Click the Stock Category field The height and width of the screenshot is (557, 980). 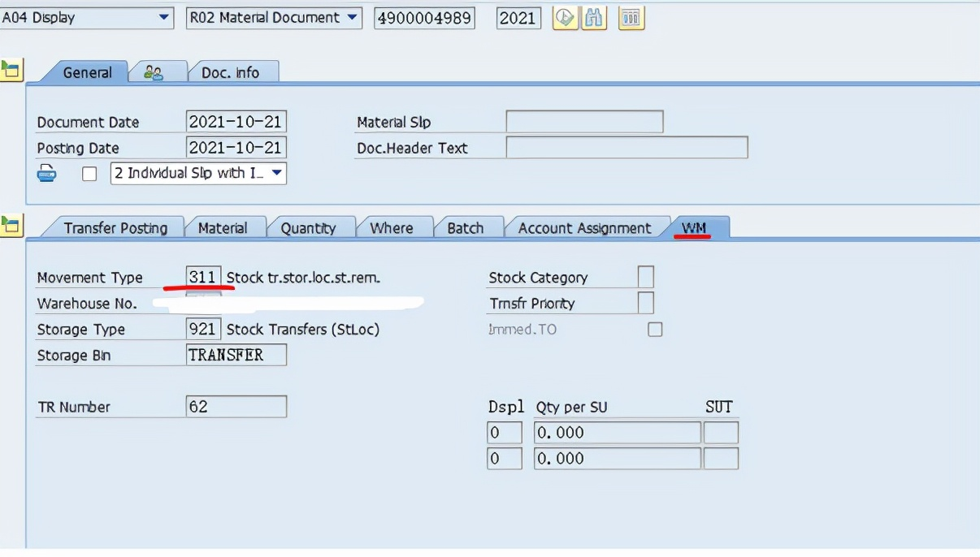click(x=644, y=277)
